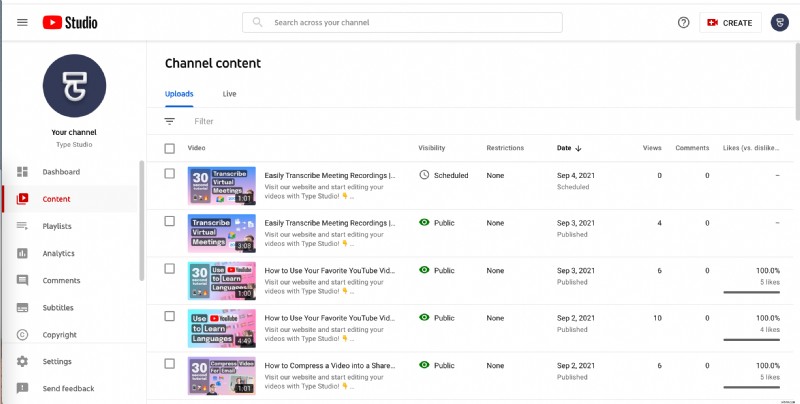Check the box for the Compress Video row
Viewport: 800px width, 404px height.
pyautogui.click(x=169, y=364)
